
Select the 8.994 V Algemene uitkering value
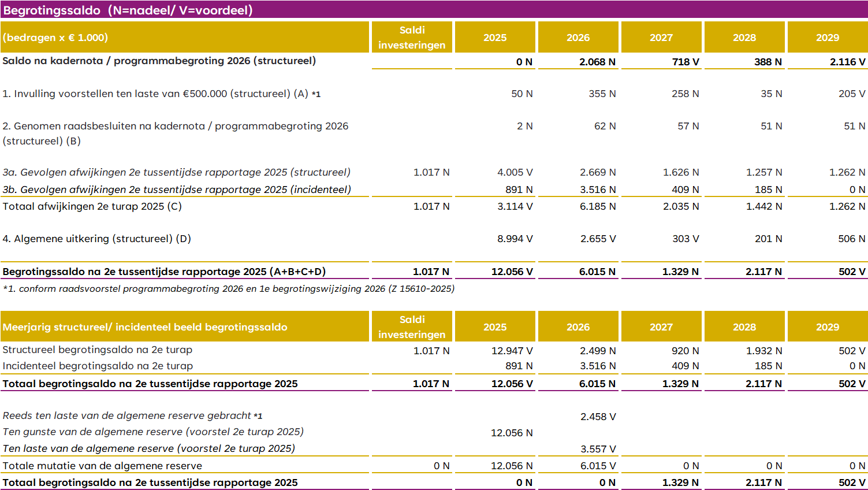tap(515, 239)
